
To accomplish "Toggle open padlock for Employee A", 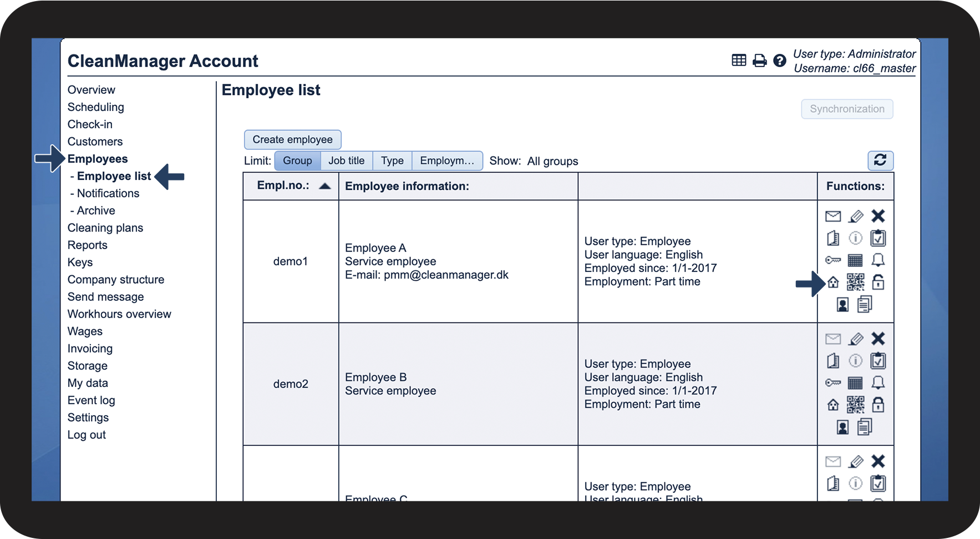I will point(878,282).
